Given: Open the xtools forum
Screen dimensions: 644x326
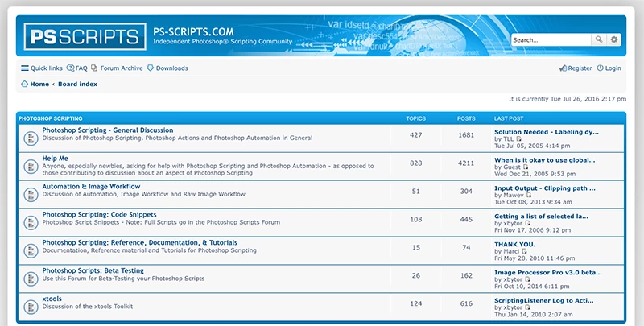Looking at the screenshot, I should pos(52,299).
